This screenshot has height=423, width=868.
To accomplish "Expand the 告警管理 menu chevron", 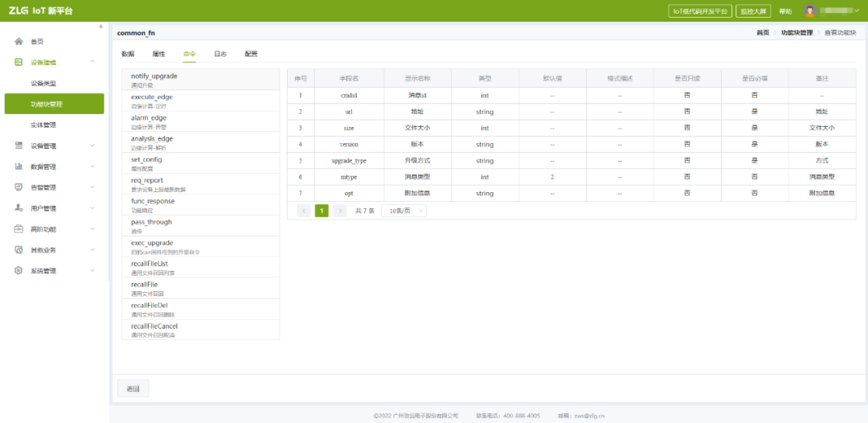I will (92, 187).
